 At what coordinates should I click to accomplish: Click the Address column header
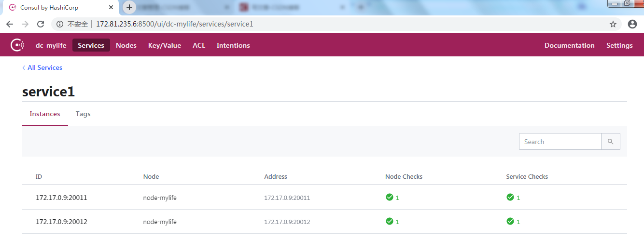[x=276, y=176]
